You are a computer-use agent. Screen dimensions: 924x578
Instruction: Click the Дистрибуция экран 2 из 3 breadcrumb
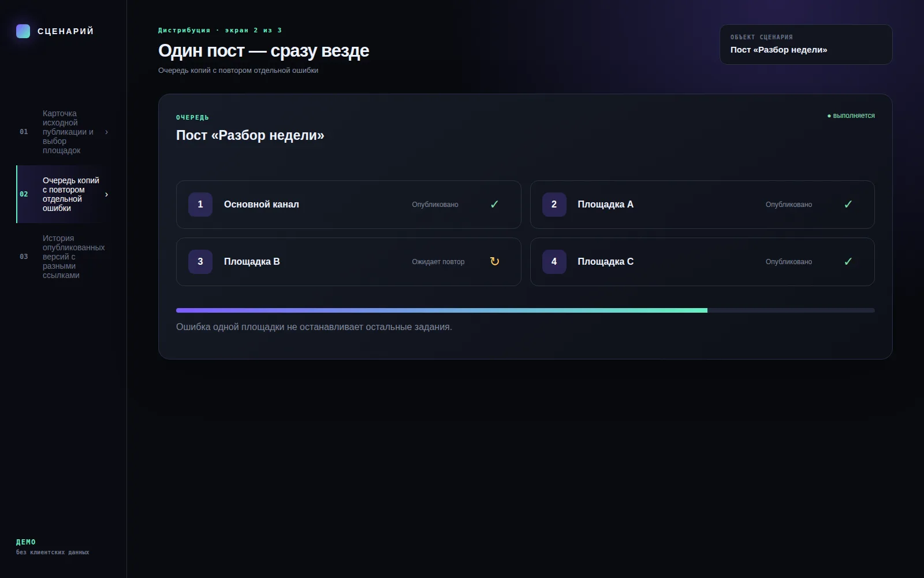(x=220, y=30)
